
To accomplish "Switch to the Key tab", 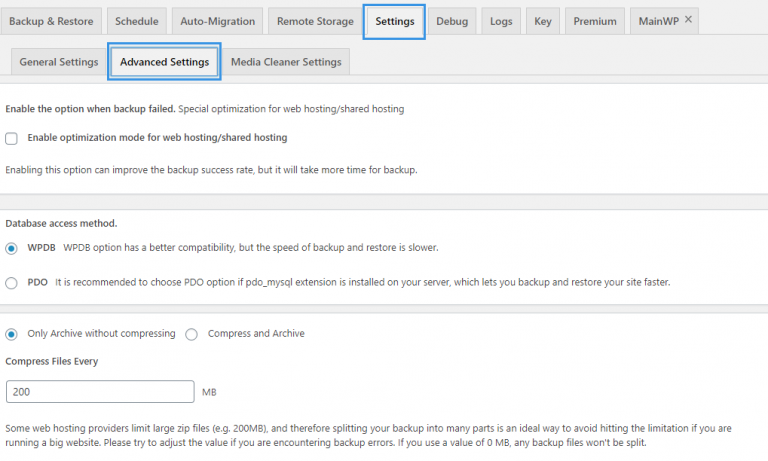I will click(543, 21).
